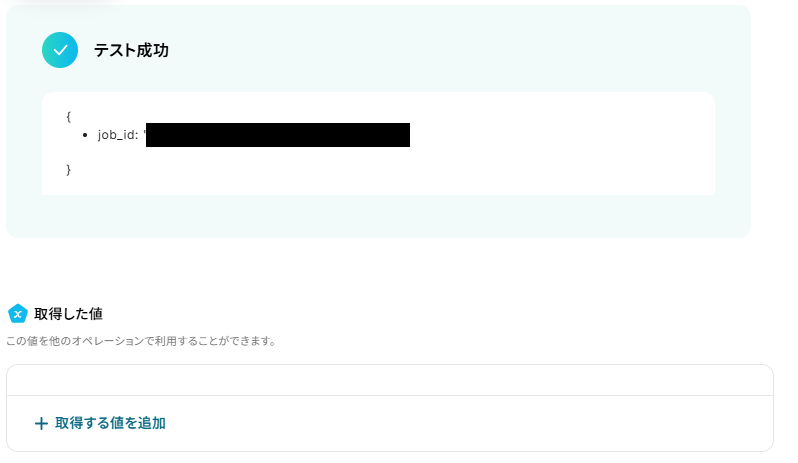The height and width of the screenshot is (463, 798).
Task: Click the 取得した値 section heading
Action: (68, 314)
